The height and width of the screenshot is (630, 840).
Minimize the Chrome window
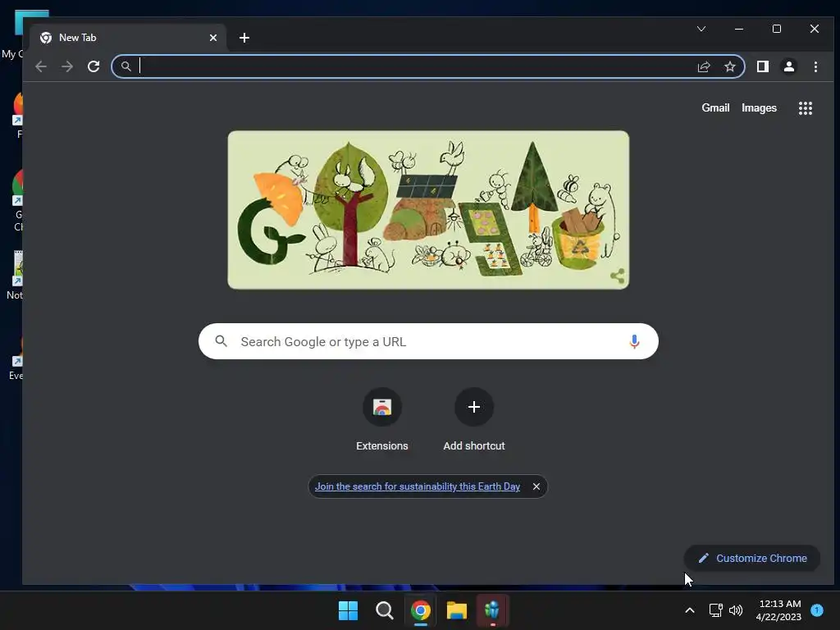coord(739,29)
